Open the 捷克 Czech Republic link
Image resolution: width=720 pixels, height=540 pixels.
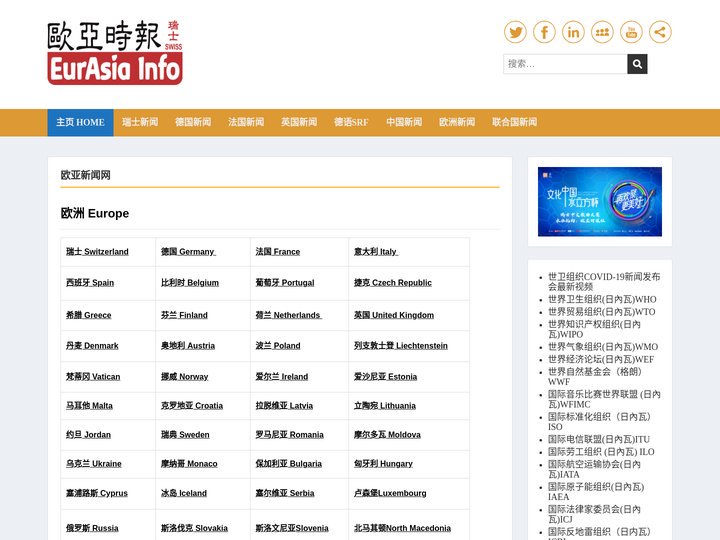[x=393, y=283]
